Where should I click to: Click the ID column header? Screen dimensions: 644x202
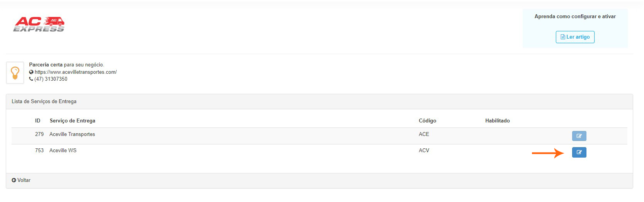tap(37, 121)
